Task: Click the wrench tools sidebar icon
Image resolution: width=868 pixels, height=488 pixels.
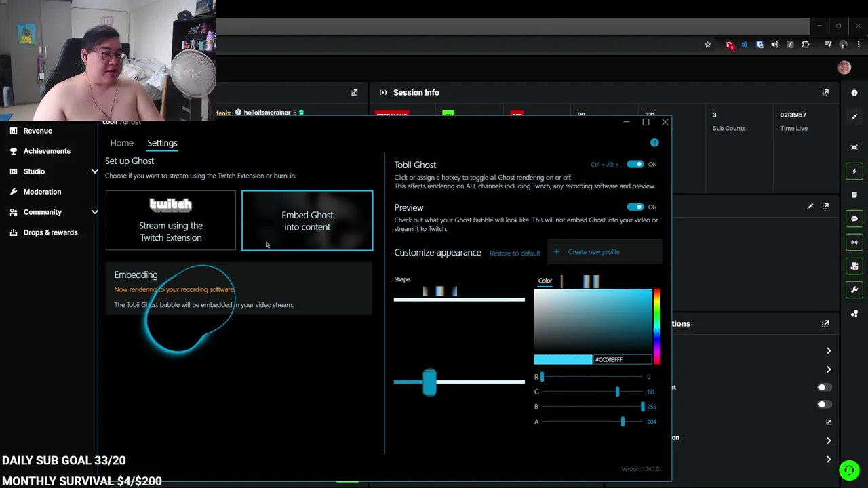Action: point(854,289)
